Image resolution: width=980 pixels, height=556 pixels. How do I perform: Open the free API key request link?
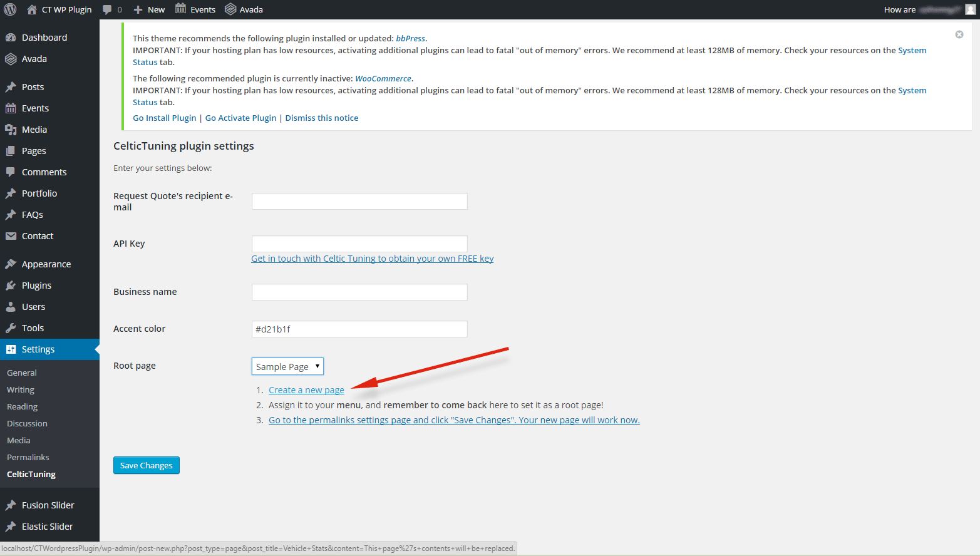(372, 259)
